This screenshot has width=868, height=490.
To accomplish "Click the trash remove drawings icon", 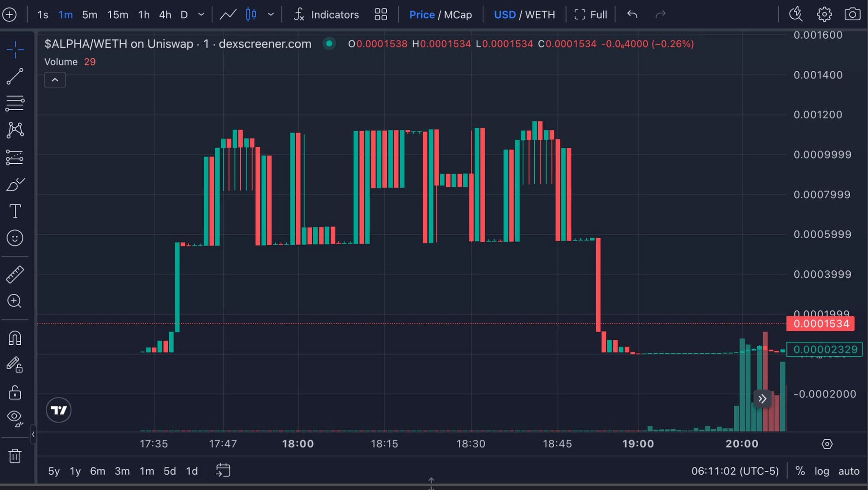I will click(x=15, y=456).
